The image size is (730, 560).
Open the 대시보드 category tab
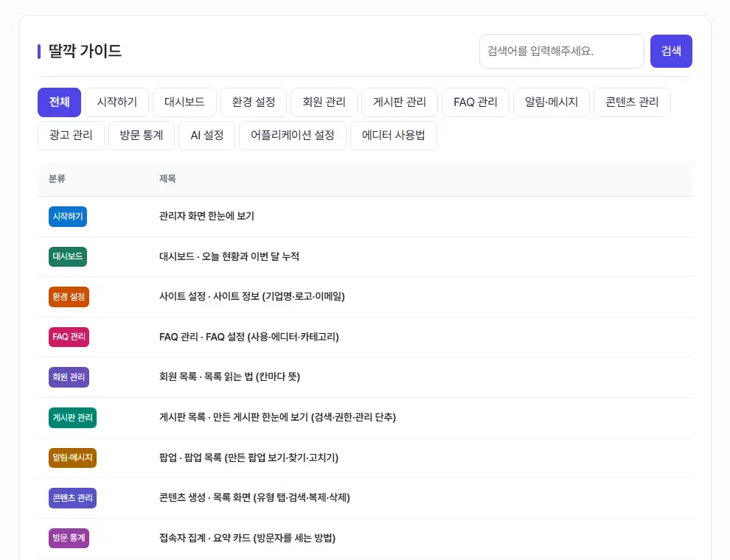[x=184, y=102]
